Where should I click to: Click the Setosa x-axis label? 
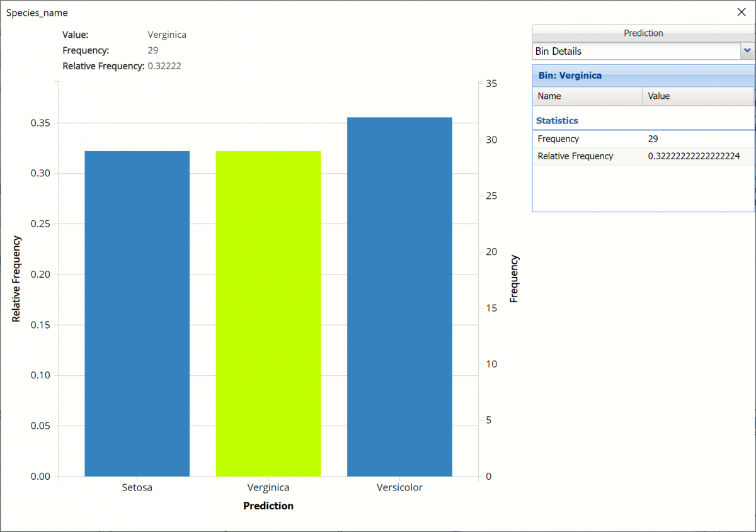coord(137,487)
